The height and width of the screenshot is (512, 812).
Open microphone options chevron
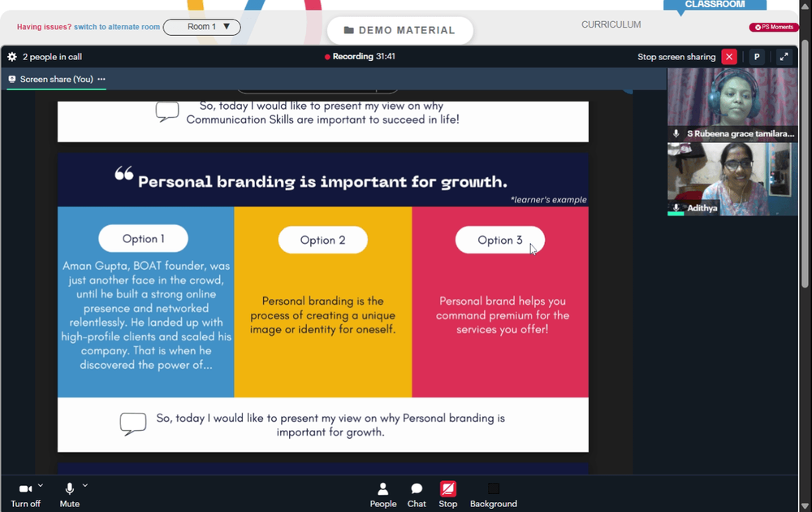point(85,485)
